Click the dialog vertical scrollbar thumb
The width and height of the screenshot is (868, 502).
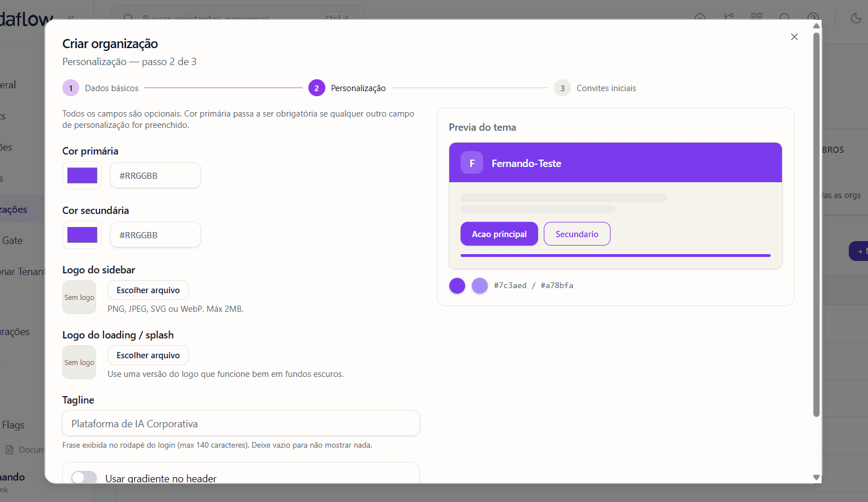817,225
